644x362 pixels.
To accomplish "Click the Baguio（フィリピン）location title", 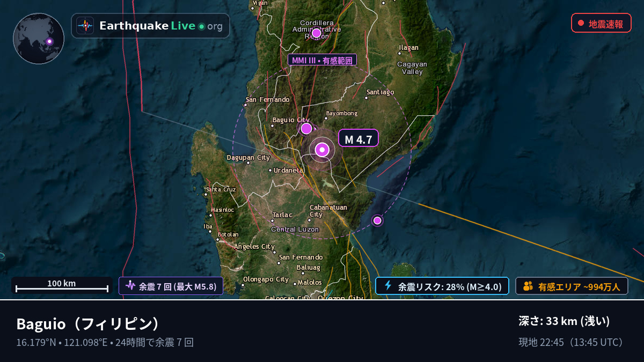I will point(89,324).
